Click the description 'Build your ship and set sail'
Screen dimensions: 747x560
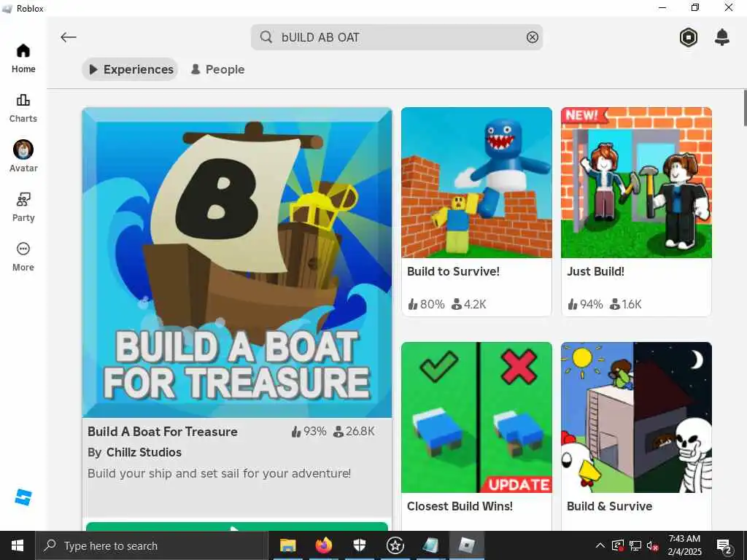tap(219, 473)
